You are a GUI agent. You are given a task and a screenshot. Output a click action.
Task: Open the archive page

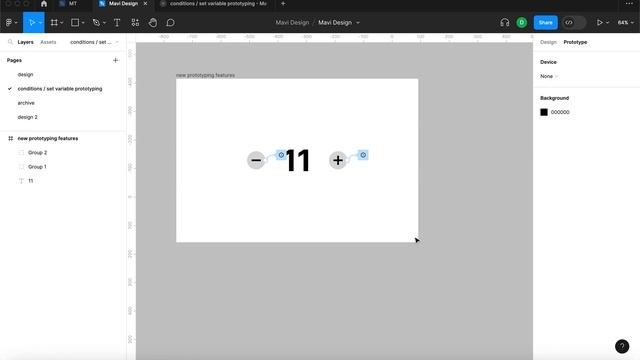(x=26, y=103)
